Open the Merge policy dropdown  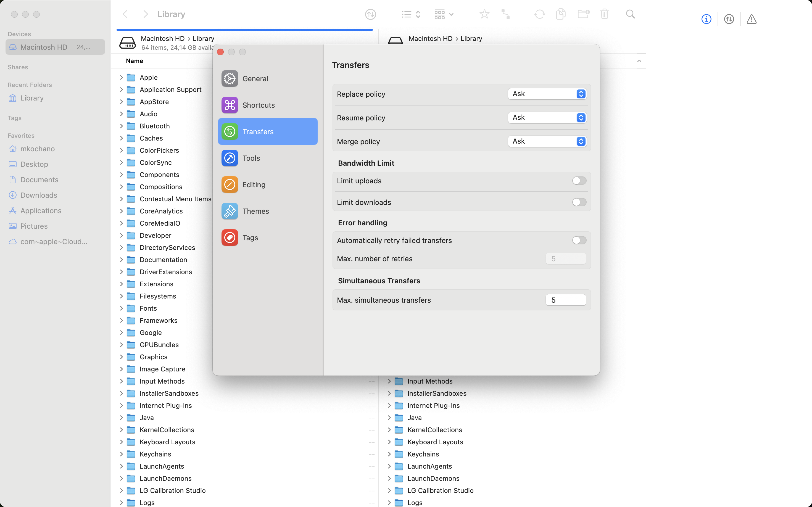coord(547,141)
